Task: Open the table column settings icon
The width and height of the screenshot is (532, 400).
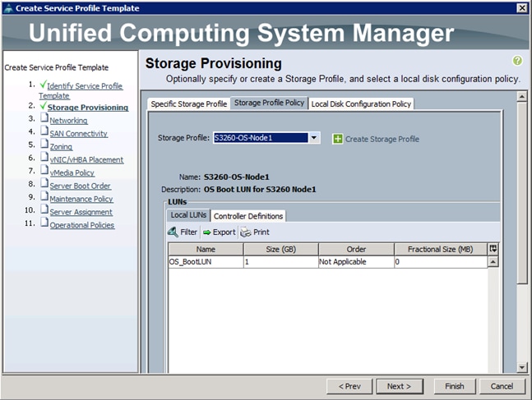Action: point(493,249)
